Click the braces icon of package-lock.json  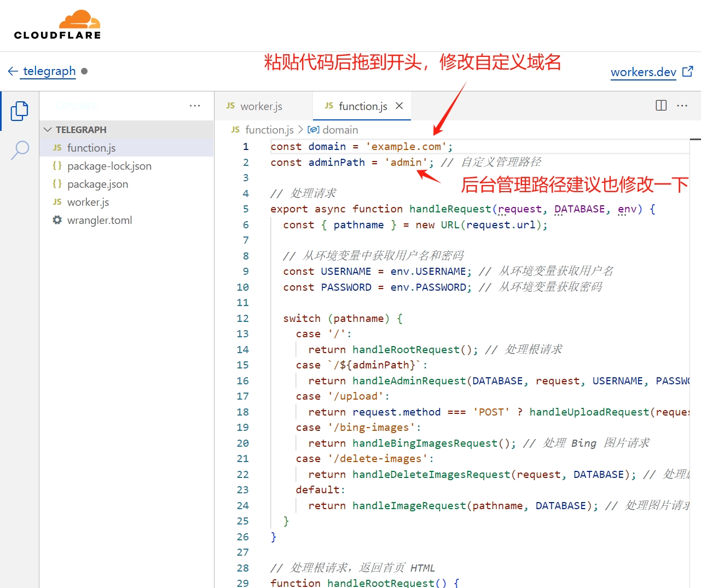click(57, 166)
